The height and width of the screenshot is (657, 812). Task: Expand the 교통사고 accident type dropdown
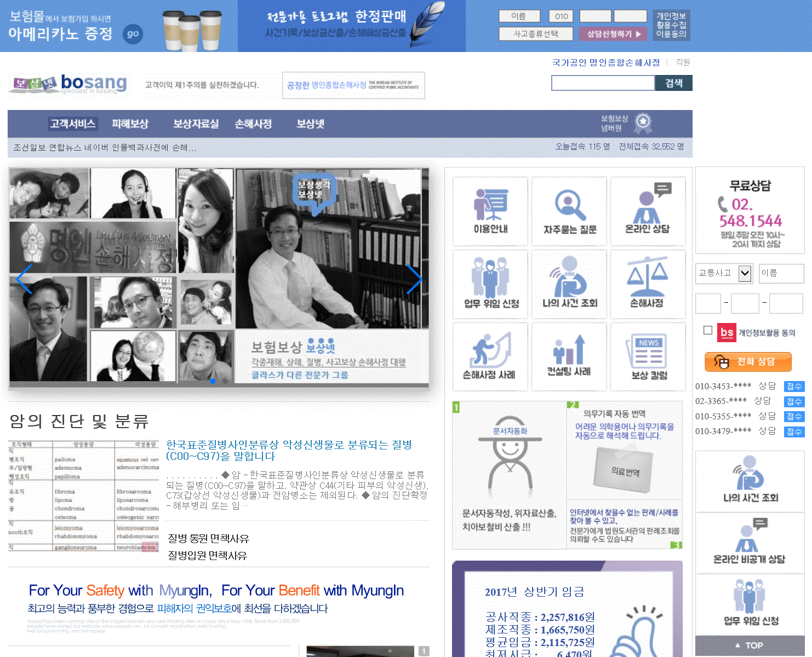point(744,273)
